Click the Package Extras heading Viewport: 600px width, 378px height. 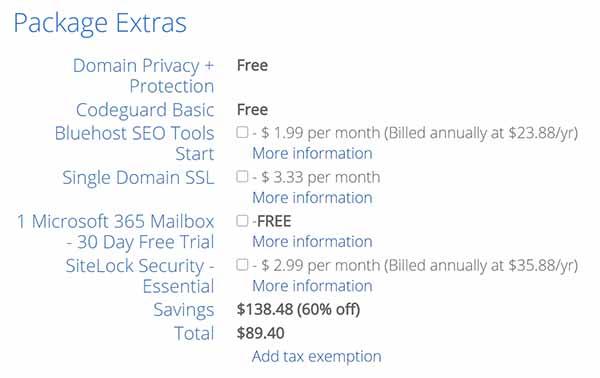(100, 23)
